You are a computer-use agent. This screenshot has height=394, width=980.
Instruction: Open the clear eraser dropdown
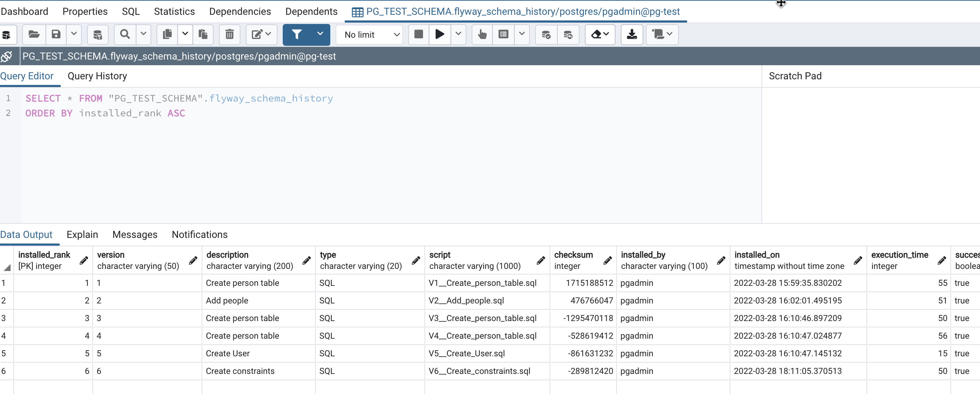point(600,35)
